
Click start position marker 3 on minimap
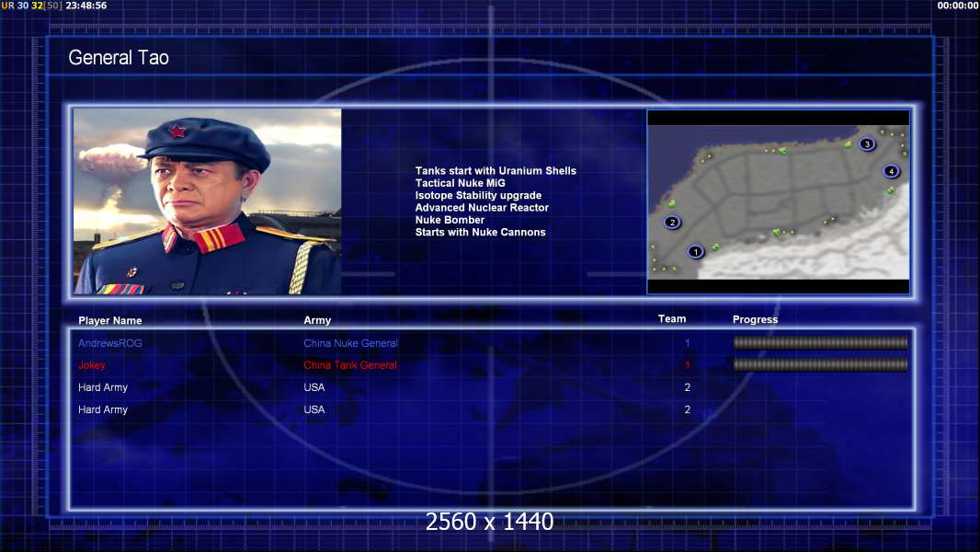(866, 144)
